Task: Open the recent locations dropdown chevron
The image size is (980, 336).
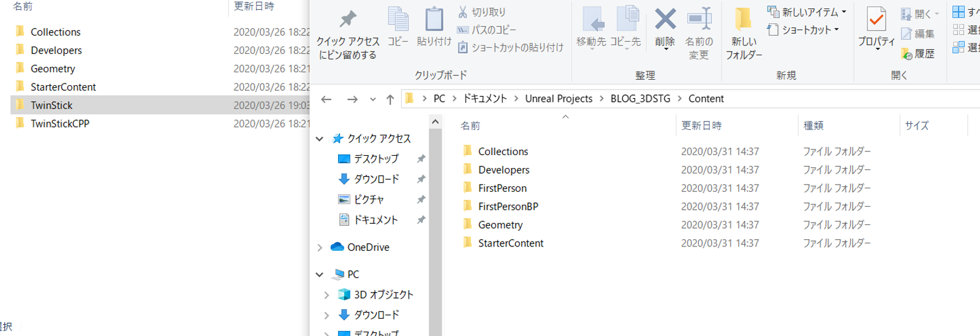Action: click(x=372, y=99)
